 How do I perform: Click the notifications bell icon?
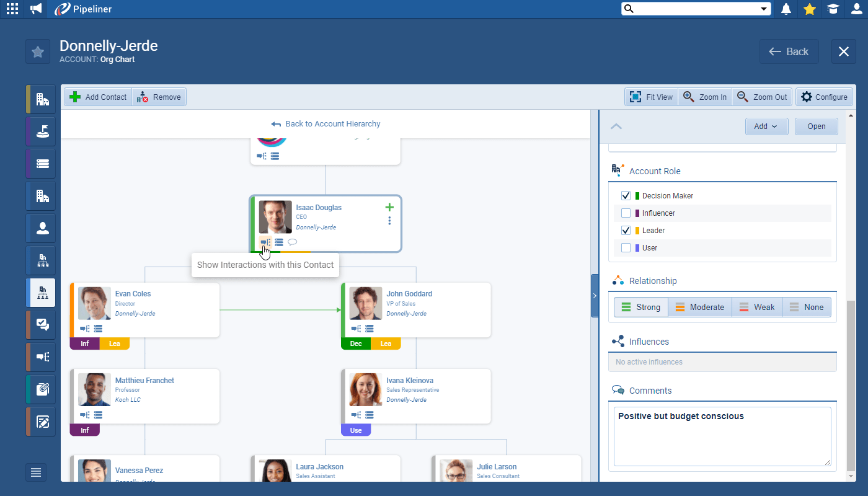(786, 9)
